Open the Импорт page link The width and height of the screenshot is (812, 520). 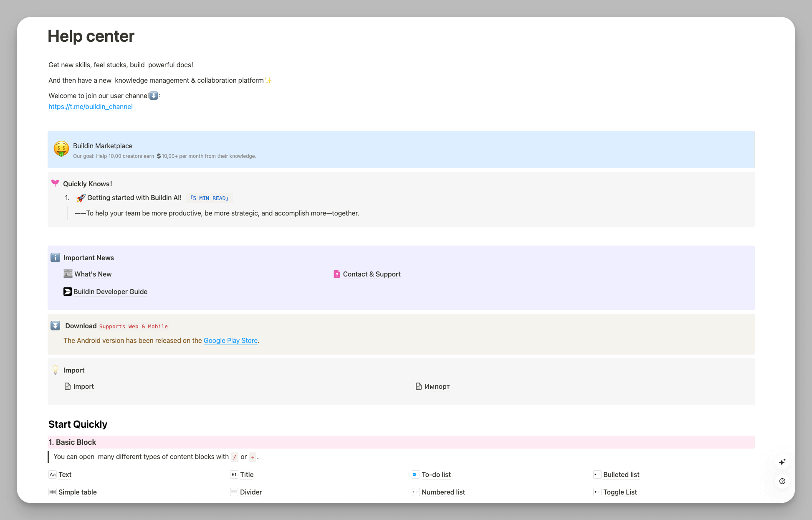437,386
